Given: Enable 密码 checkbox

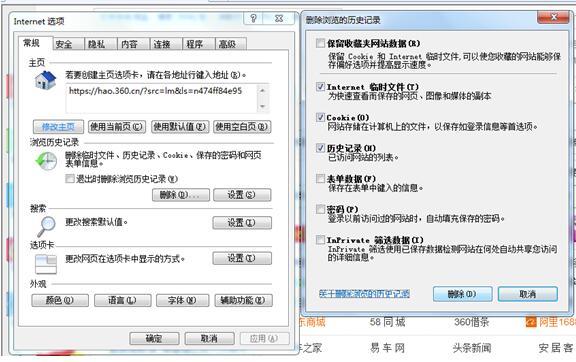Looking at the screenshot, I should click(x=320, y=209).
